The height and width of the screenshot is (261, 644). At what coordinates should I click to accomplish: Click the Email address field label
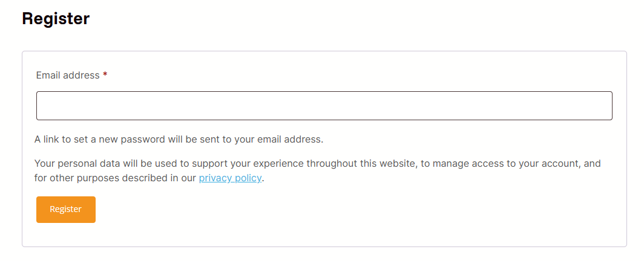point(68,76)
